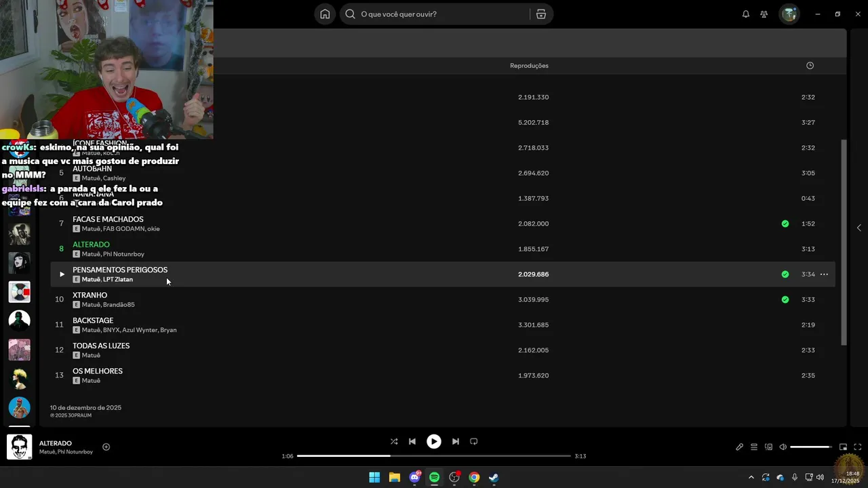Play the PENSAMENTOS PERIGOSOS row play icon
The width and height of the screenshot is (868, 488).
(x=62, y=274)
